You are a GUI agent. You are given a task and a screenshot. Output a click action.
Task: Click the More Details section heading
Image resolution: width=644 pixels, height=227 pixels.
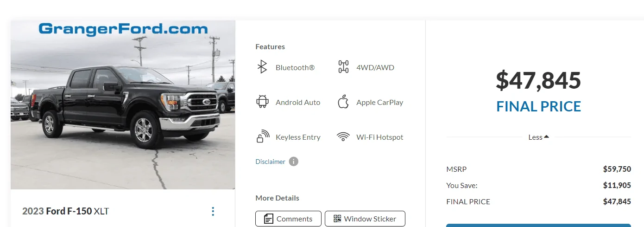[277, 198]
